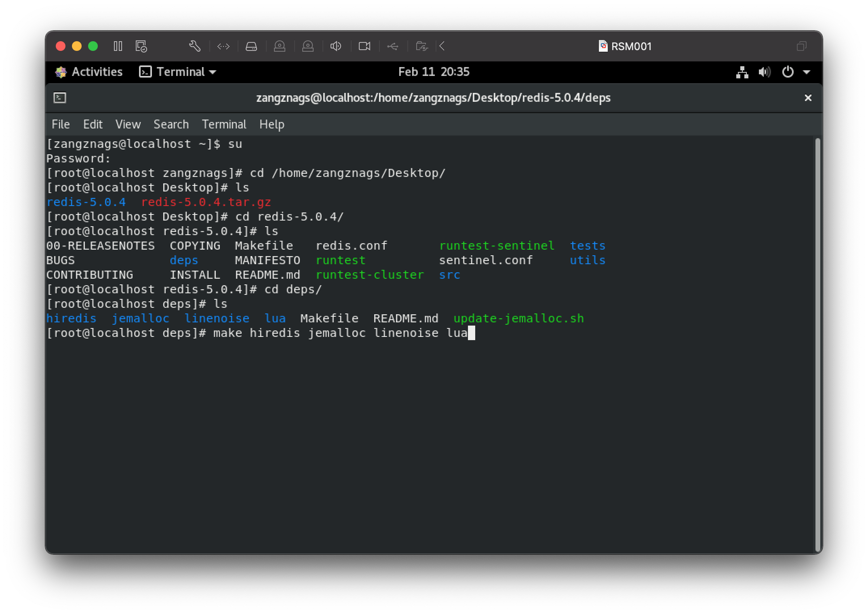Click the GNOME volume indicator
This screenshot has height=614, width=868.
tap(765, 72)
